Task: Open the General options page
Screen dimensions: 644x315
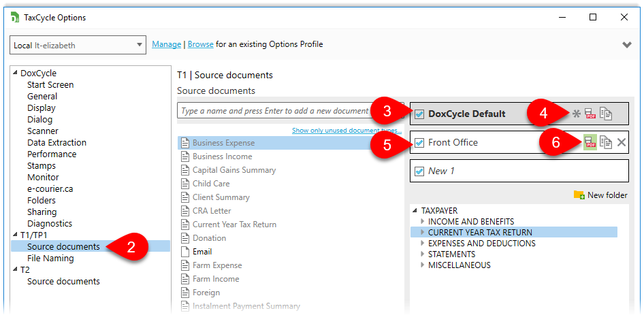Action: 42,96
